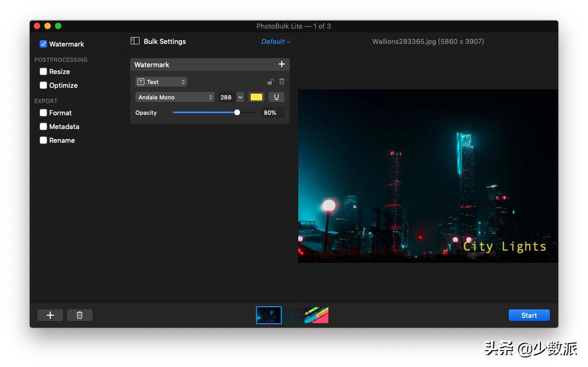Toggle underline style for the watermark text
Screen dimensions: 588x367
[x=276, y=97]
